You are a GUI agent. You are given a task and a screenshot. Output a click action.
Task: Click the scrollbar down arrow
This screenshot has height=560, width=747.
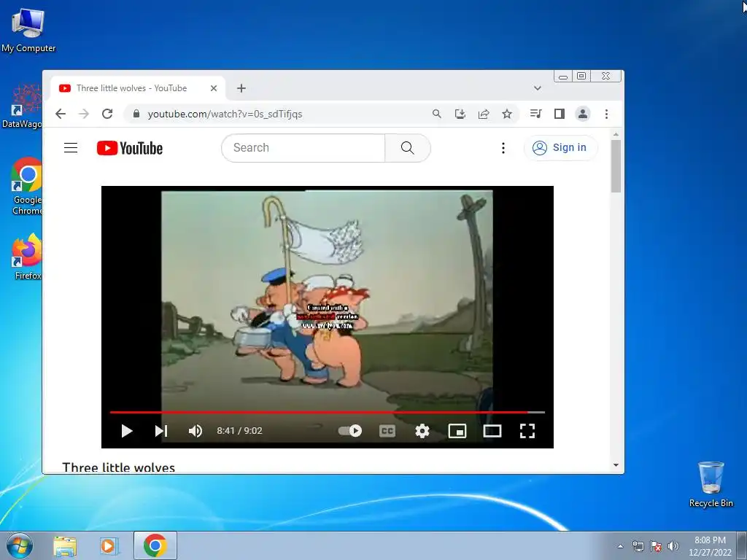click(x=616, y=465)
